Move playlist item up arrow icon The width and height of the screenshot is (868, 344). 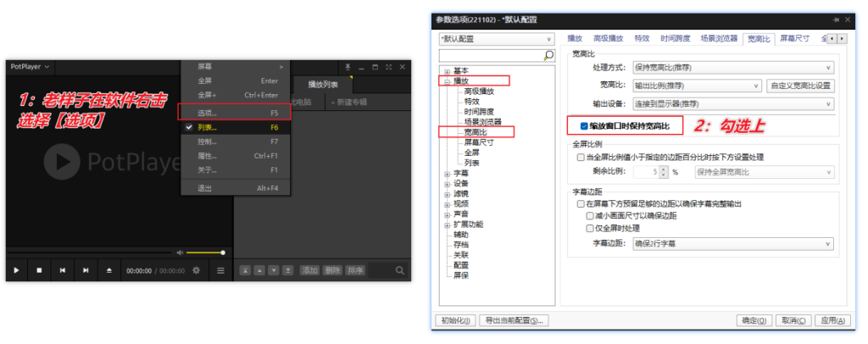pyautogui.click(x=259, y=270)
